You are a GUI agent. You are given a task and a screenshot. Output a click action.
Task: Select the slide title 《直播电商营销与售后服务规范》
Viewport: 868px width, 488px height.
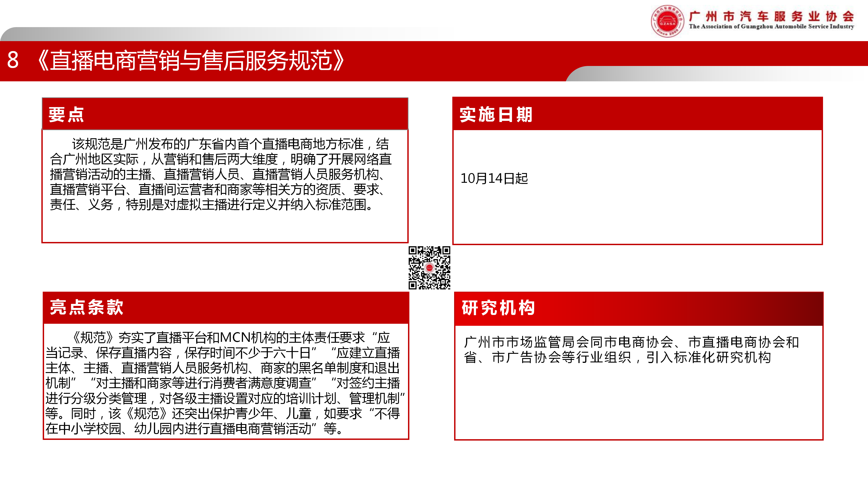click(x=191, y=61)
